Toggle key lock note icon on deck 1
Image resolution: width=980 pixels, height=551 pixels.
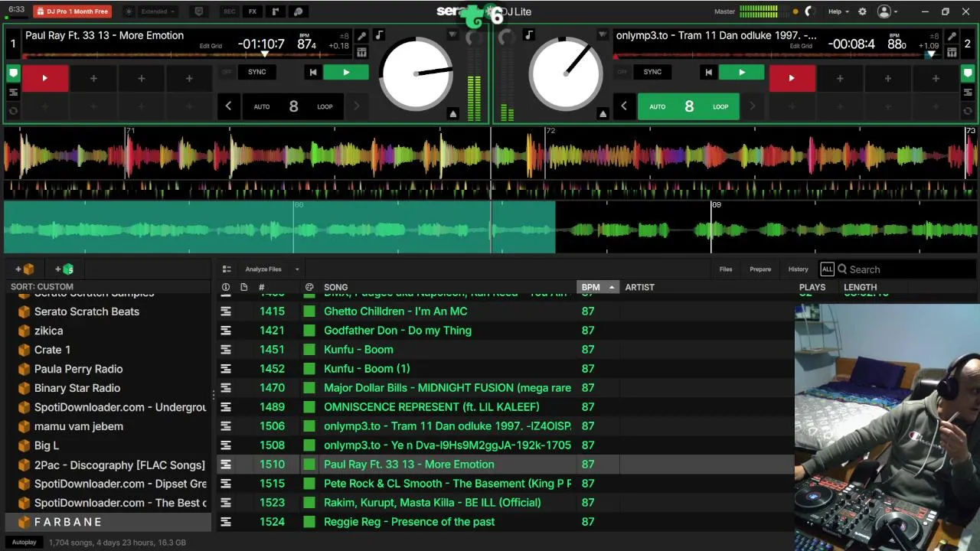[379, 35]
